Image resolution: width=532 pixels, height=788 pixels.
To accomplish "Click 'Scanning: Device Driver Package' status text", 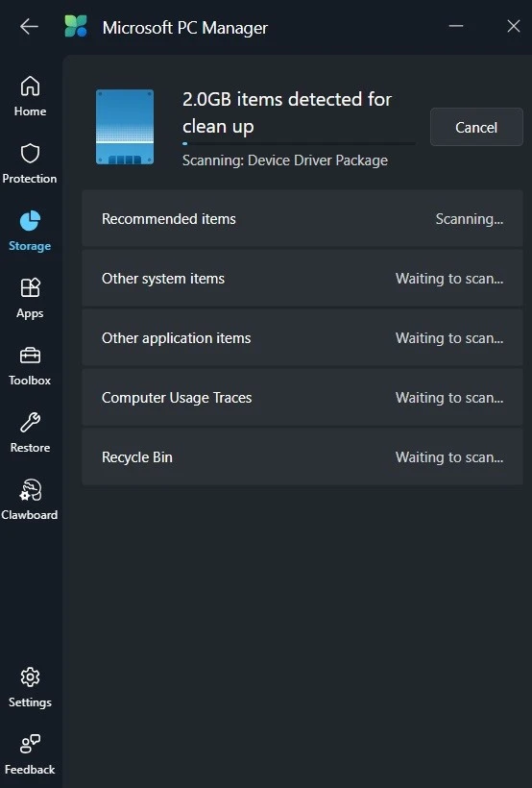I will pyautogui.click(x=285, y=160).
